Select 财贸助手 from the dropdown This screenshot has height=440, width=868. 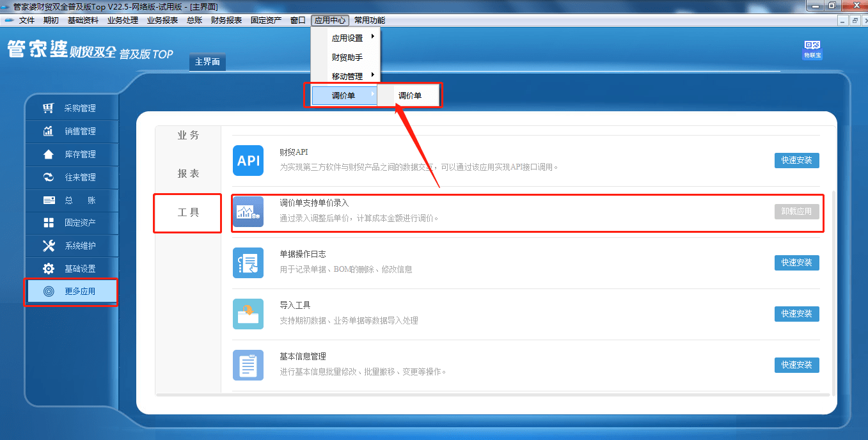click(345, 57)
